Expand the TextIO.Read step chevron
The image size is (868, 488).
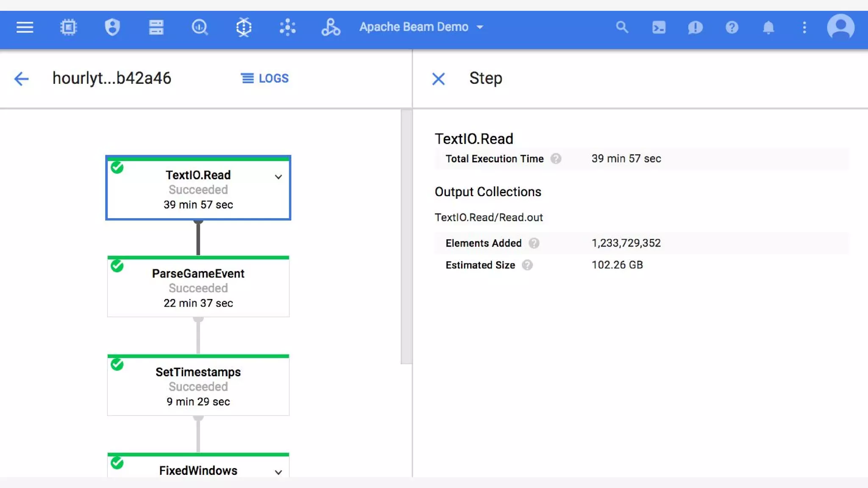(x=278, y=177)
